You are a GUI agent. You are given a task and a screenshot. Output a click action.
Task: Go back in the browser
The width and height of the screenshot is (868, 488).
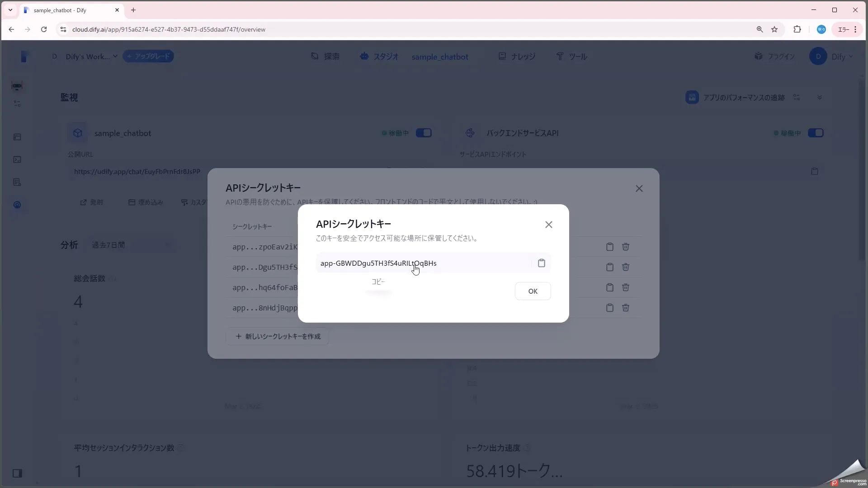pyautogui.click(x=11, y=29)
